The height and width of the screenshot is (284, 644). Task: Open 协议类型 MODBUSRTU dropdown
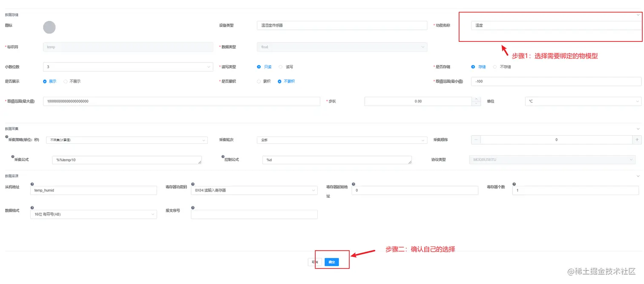coord(552,159)
